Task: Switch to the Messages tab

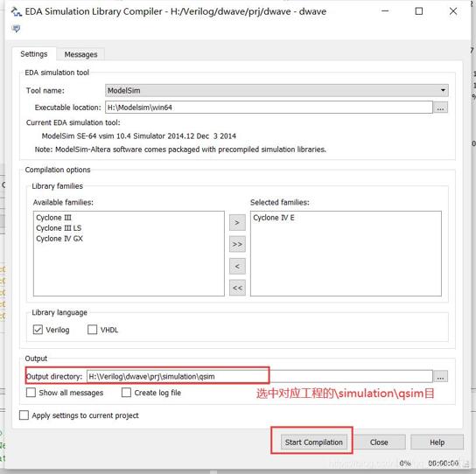Action: pyautogui.click(x=80, y=54)
